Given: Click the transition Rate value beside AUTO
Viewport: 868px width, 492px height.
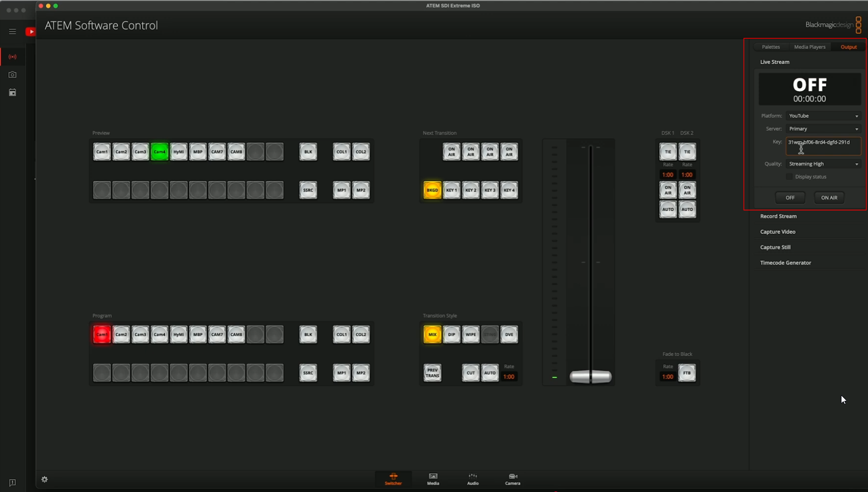Looking at the screenshot, I should (x=509, y=377).
